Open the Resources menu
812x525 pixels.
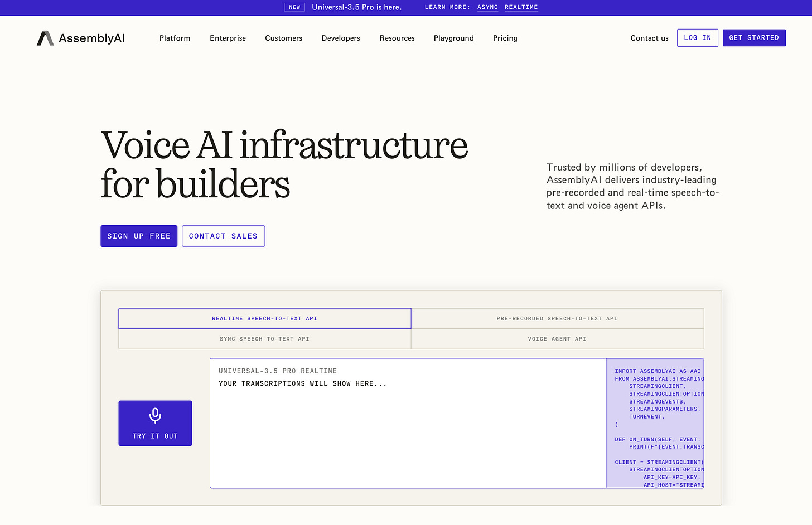(397, 38)
